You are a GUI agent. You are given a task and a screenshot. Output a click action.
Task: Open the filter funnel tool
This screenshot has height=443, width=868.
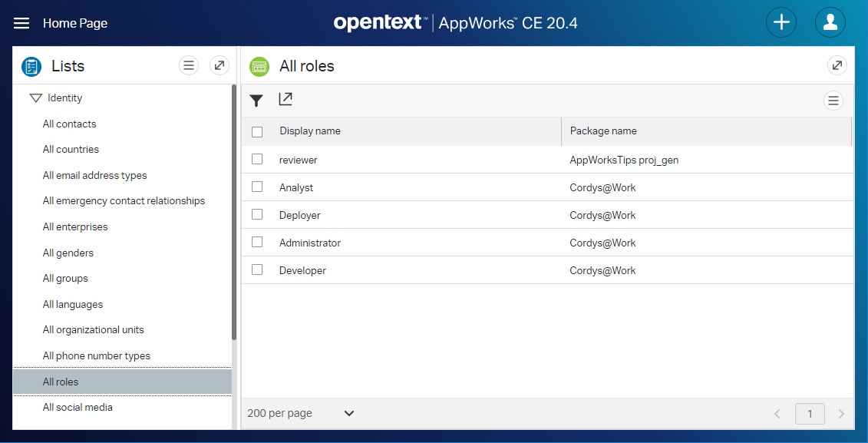(x=256, y=101)
